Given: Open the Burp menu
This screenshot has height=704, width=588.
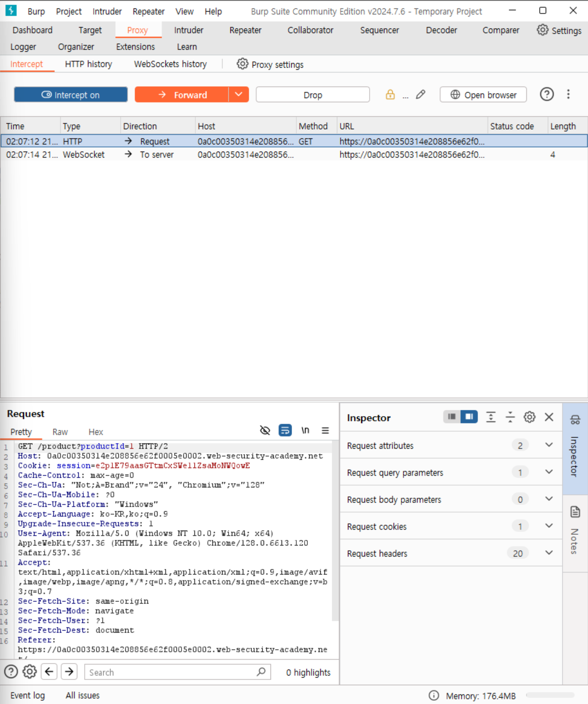Looking at the screenshot, I should coord(36,12).
